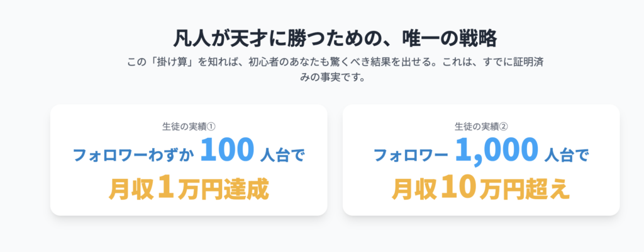Click the text フォロワーわずか

pos(133,156)
